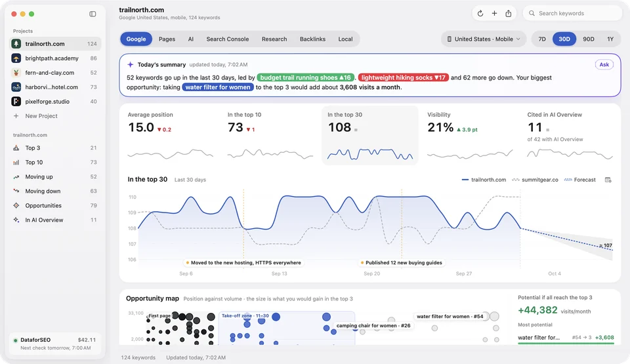The width and height of the screenshot is (630, 364).
Task: Open the United States · Mobile dropdown
Action: 484,39
